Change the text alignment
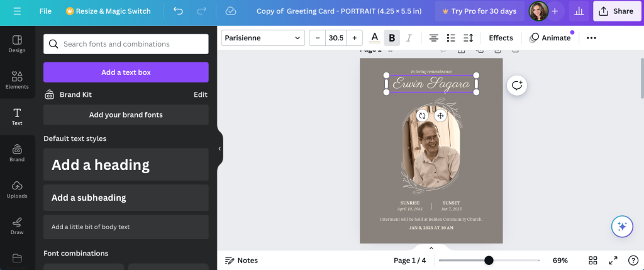This screenshot has width=644, height=270. [433, 38]
